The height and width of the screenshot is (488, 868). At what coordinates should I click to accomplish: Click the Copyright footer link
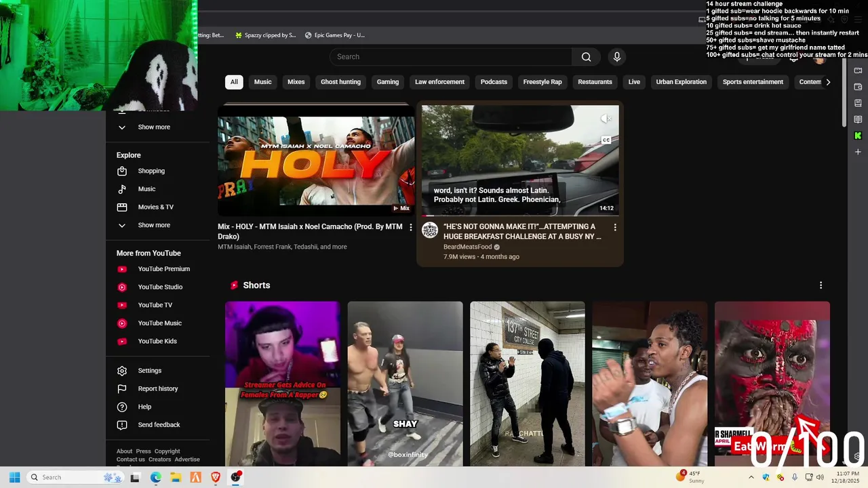(x=167, y=451)
